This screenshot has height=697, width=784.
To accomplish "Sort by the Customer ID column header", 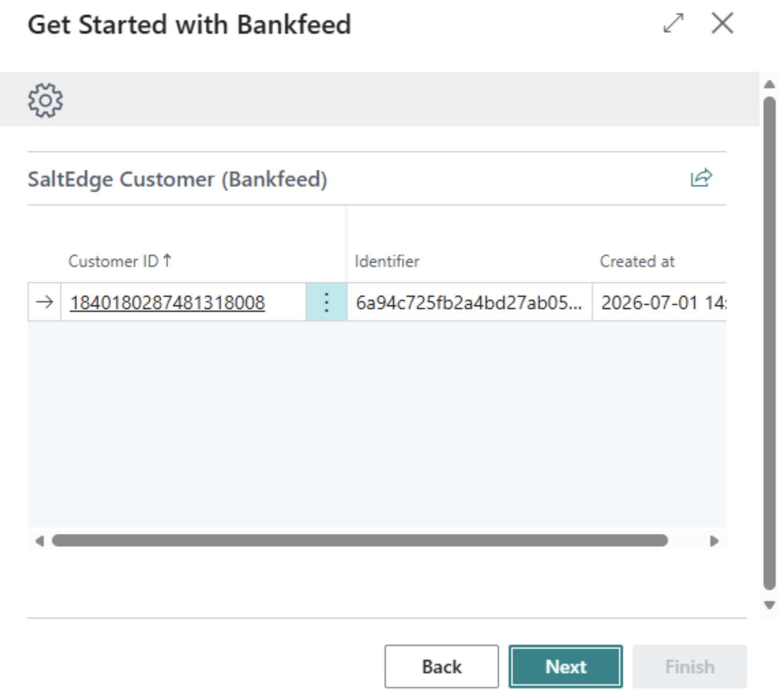I will click(119, 261).
